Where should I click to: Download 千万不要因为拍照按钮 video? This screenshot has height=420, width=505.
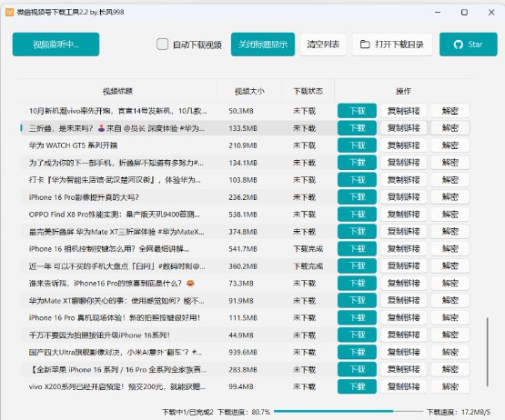pos(357,335)
